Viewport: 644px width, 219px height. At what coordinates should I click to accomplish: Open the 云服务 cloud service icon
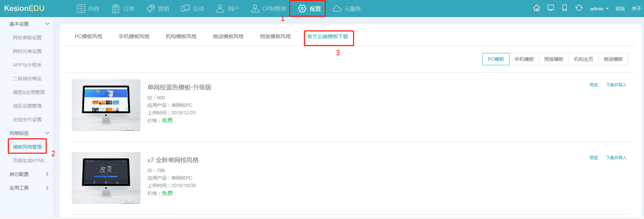tap(337, 8)
